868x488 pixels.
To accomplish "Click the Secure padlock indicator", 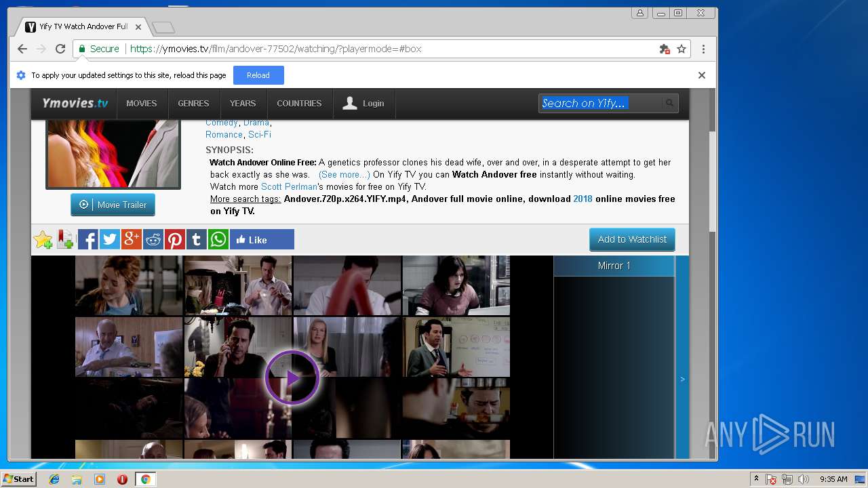I will (x=98, y=49).
